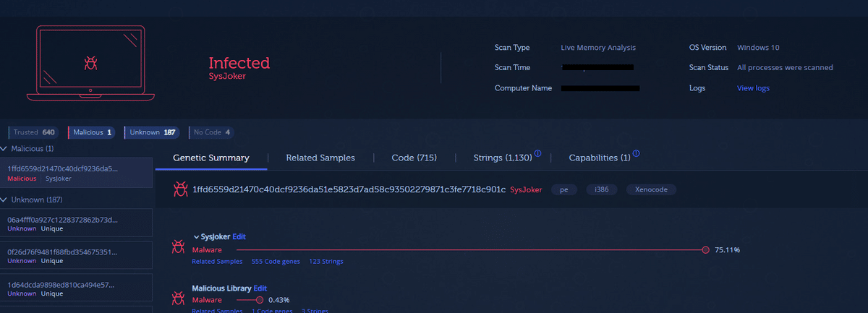
Task: Collapse the Malicious (1) group
Action: (x=4, y=149)
